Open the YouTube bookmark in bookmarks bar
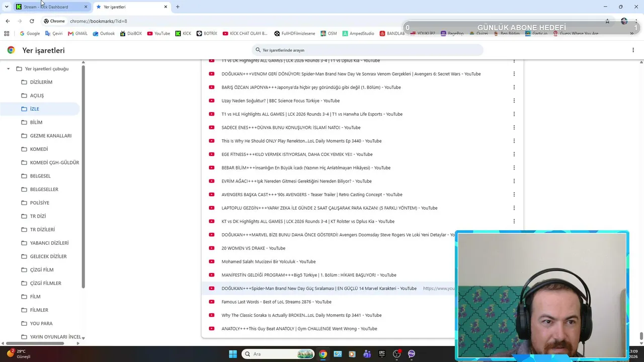This screenshot has width=644, height=362. pyautogui.click(x=158, y=33)
